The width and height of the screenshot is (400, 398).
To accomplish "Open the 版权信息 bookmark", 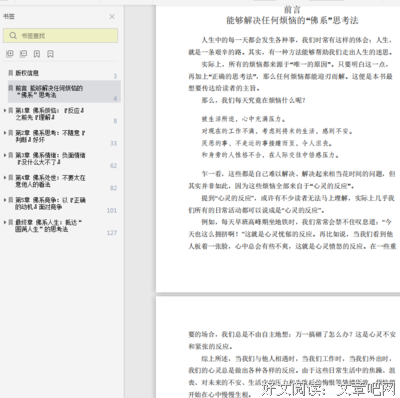I will tap(27, 73).
